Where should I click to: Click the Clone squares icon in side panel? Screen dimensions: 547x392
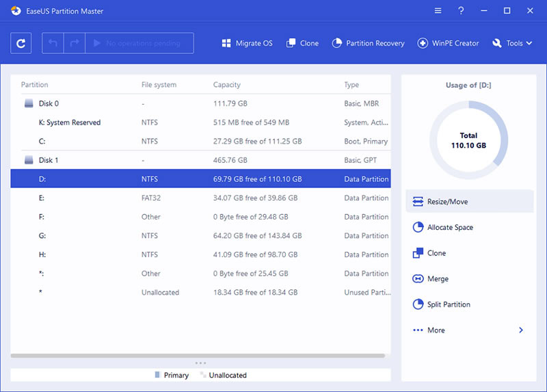pos(418,253)
